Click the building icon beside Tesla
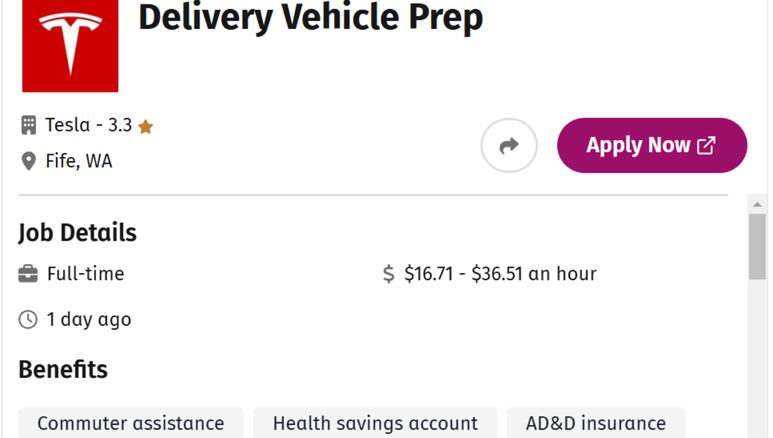The image size is (773, 438). [x=29, y=125]
